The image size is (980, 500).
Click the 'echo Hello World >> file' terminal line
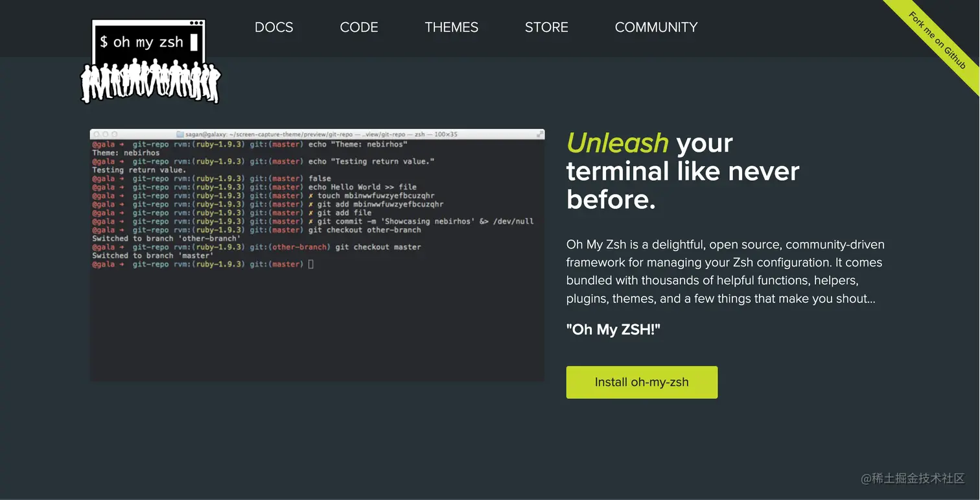254,187
